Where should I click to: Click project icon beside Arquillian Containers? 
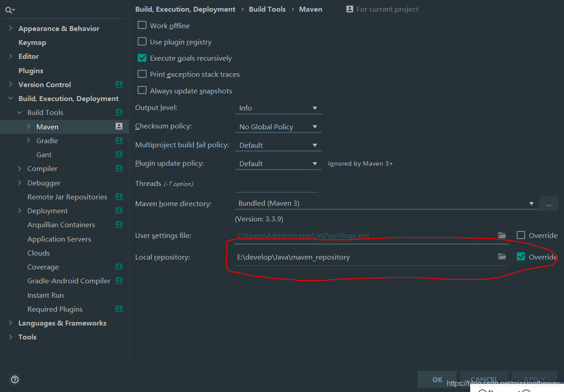[119, 225]
